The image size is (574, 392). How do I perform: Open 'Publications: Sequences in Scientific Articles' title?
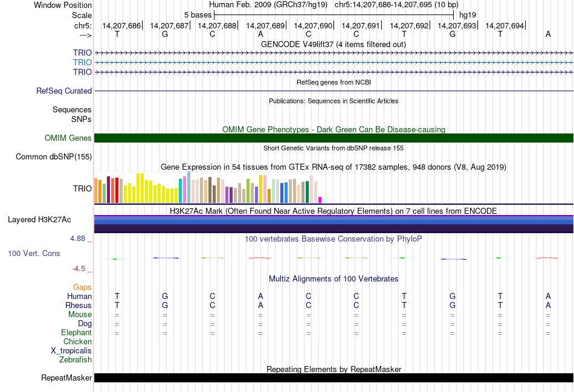coord(334,101)
